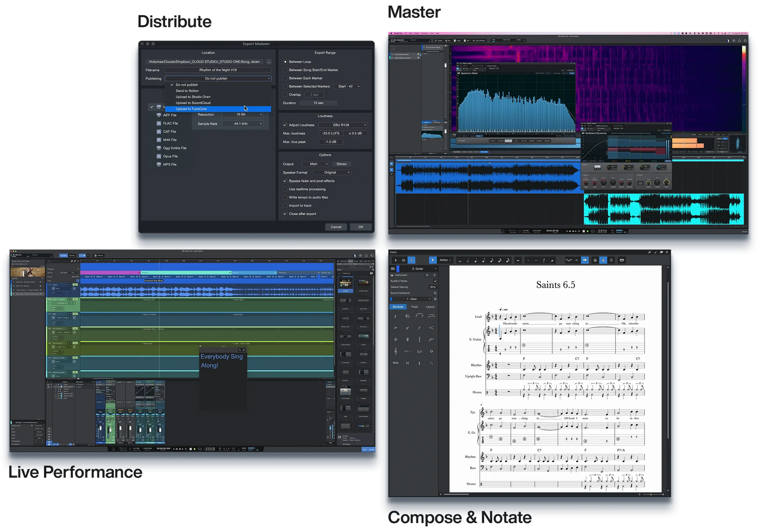Choose Do not publish menu entry
This screenshot has width=758, height=532.
coord(218,85)
